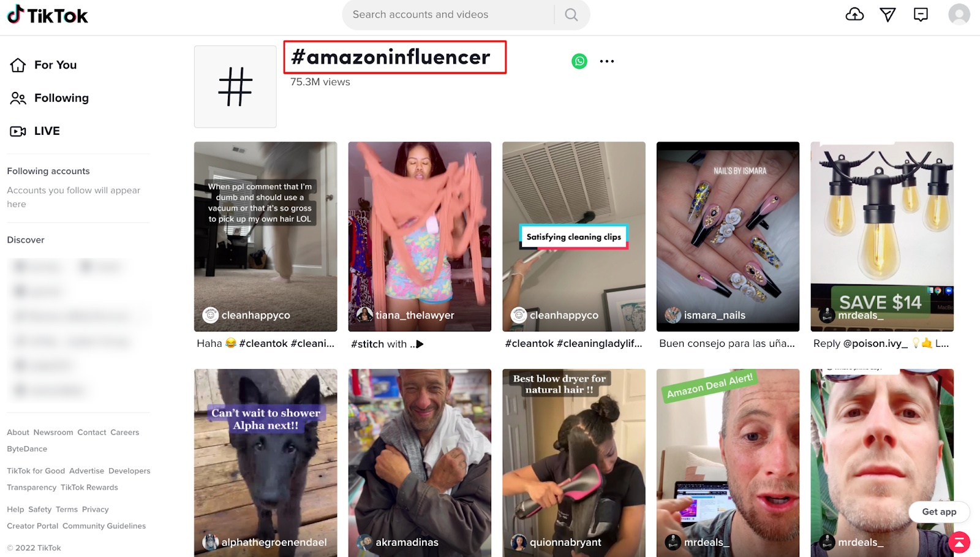This screenshot has height=557, width=980.
Task: Go to the For You feed
Action: coord(43,65)
